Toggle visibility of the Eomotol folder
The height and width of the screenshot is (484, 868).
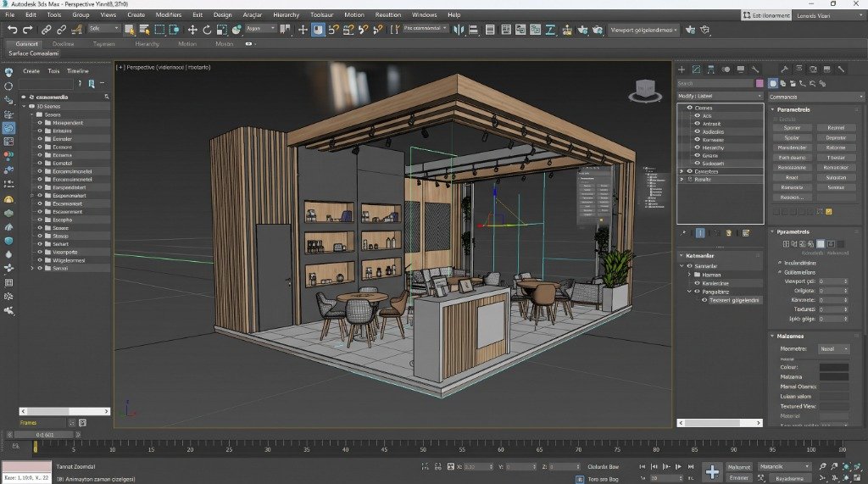(x=40, y=163)
